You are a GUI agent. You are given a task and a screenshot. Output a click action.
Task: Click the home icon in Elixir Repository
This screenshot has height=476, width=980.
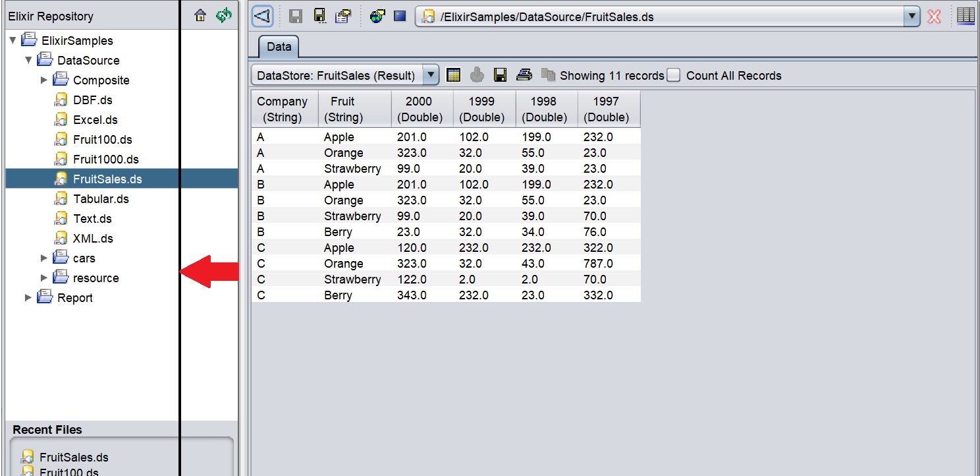(x=201, y=16)
